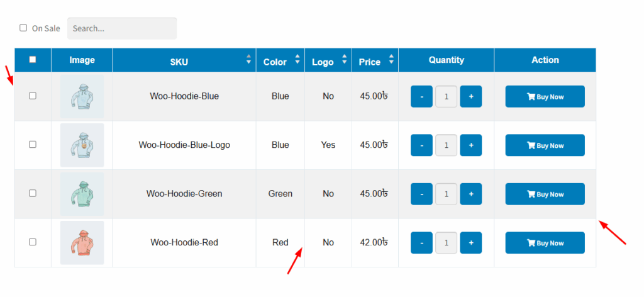
Task: Enable the On Sale filter checkbox
Action: (23, 28)
